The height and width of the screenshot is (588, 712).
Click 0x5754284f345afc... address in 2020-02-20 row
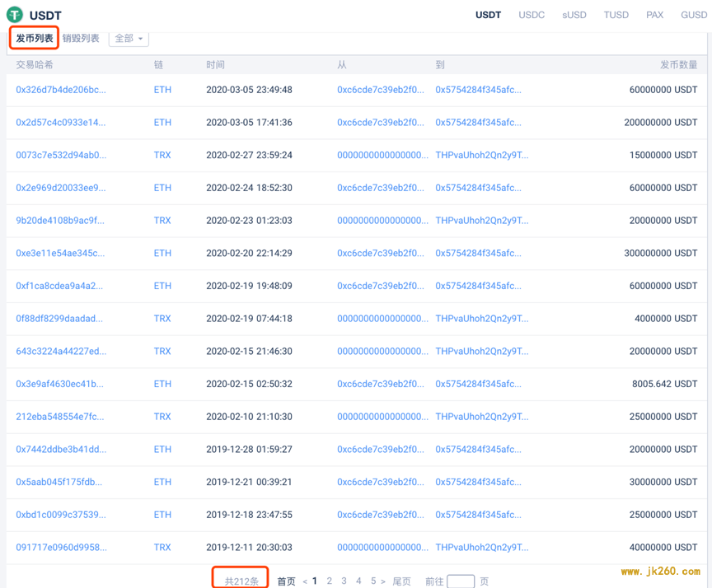click(x=478, y=253)
